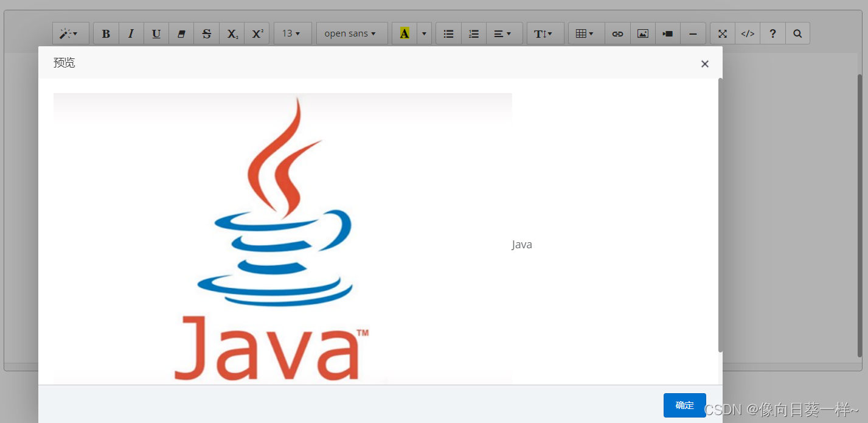
Task: Insert a picture
Action: pos(643,33)
